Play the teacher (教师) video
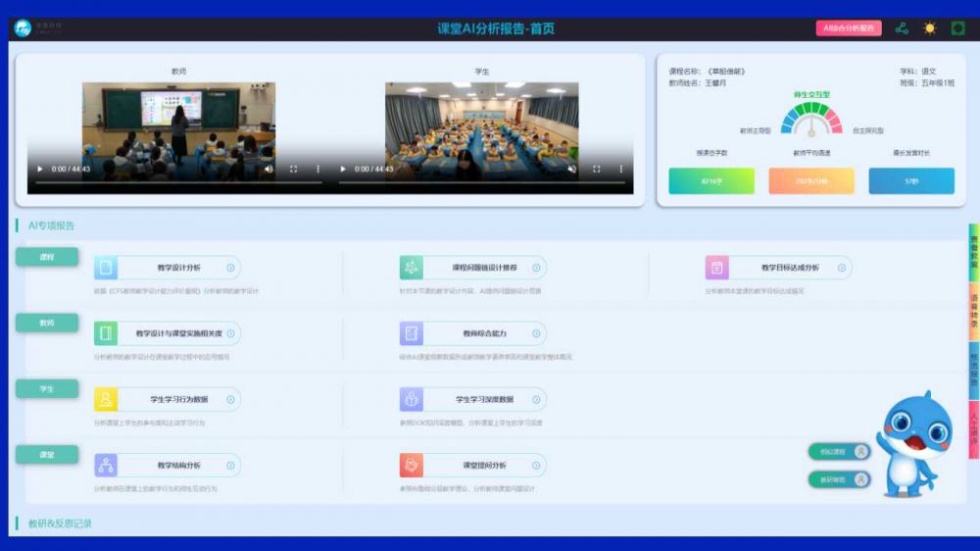Screen dimensions: 980x551 point(40,169)
